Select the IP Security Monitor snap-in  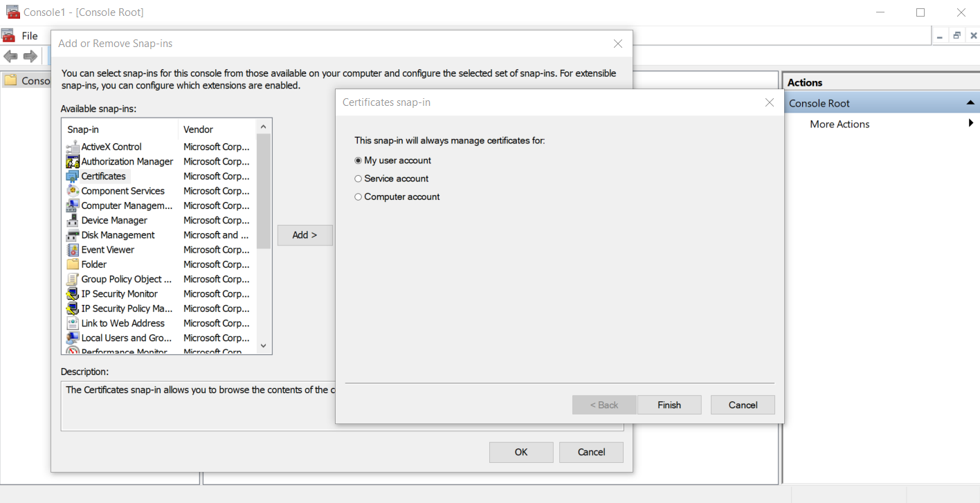coord(72,293)
